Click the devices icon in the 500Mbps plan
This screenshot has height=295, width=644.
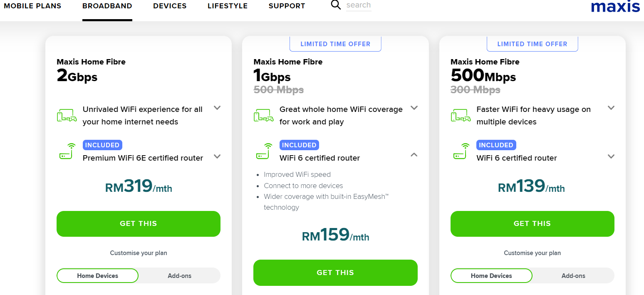coord(461,115)
